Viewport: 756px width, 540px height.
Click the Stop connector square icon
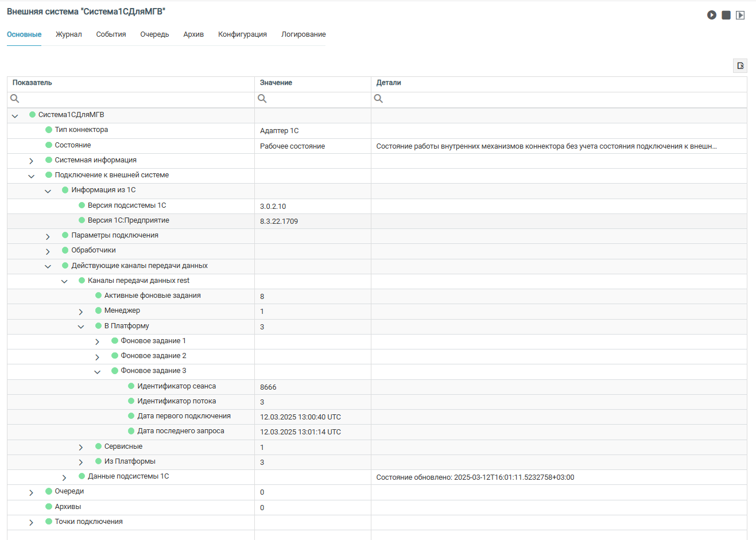click(726, 15)
